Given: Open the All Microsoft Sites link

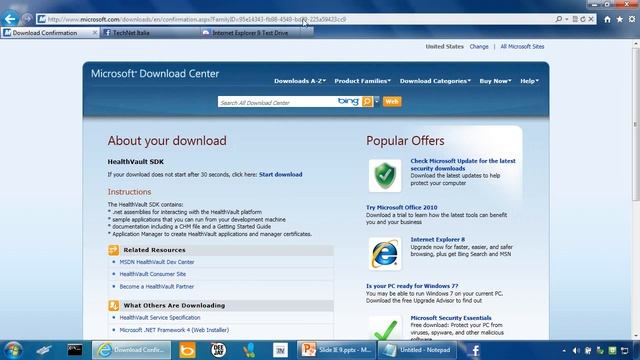Looking at the screenshot, I should pos(522,47).
